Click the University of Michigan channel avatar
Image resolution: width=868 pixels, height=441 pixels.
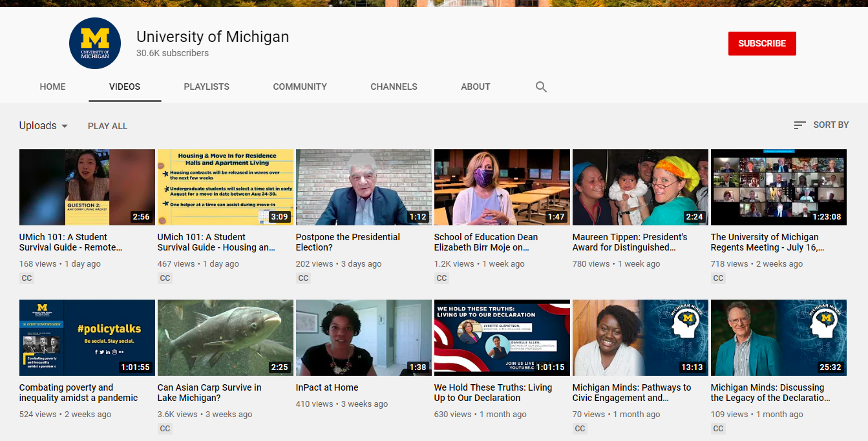(x=95, y=43)
